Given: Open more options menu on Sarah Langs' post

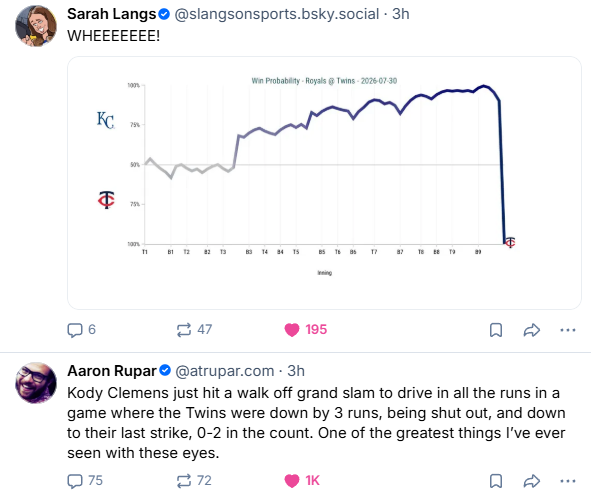Looking at the screenshot, I should click(568, 330).
